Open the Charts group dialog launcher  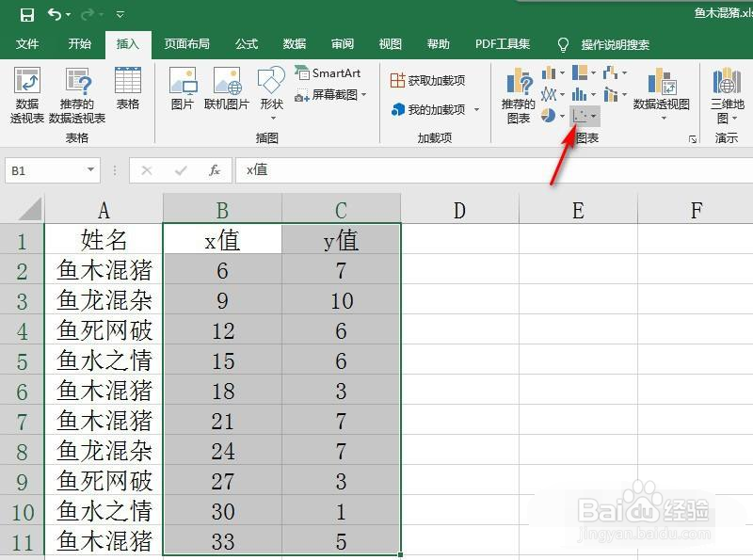pos(694,139)
